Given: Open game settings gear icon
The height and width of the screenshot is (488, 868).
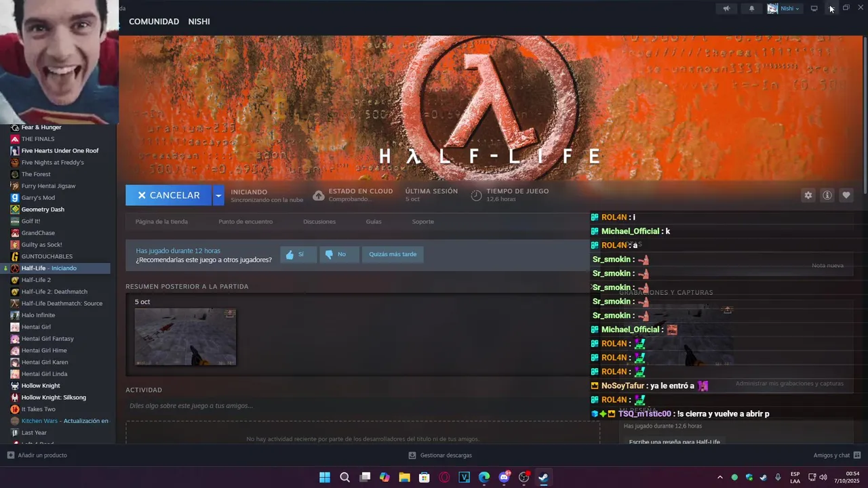Looking at the screenshot, I should pyautogui.click(x=808, y=195).
